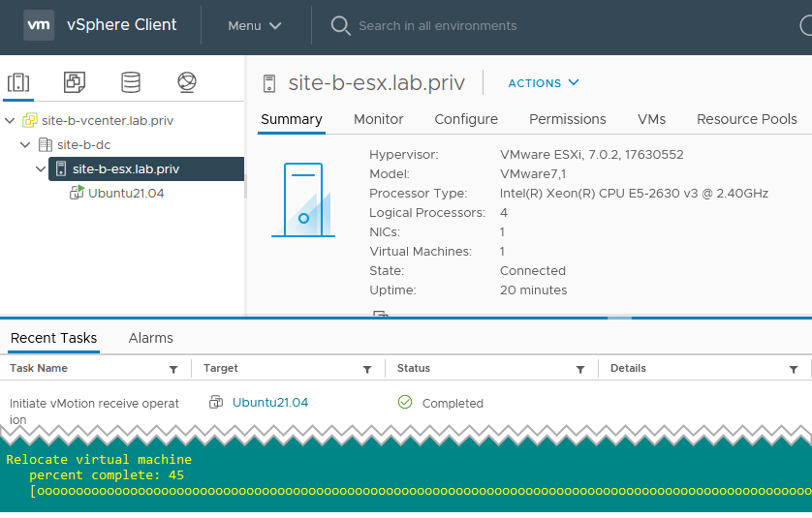Screen dimensions: 812x518
Task: Switch to the Summary tab
Action: [x=292, y=119]
